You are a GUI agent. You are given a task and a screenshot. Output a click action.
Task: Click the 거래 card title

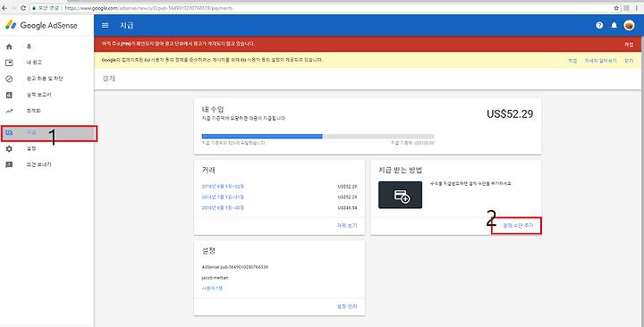[208, 170]
